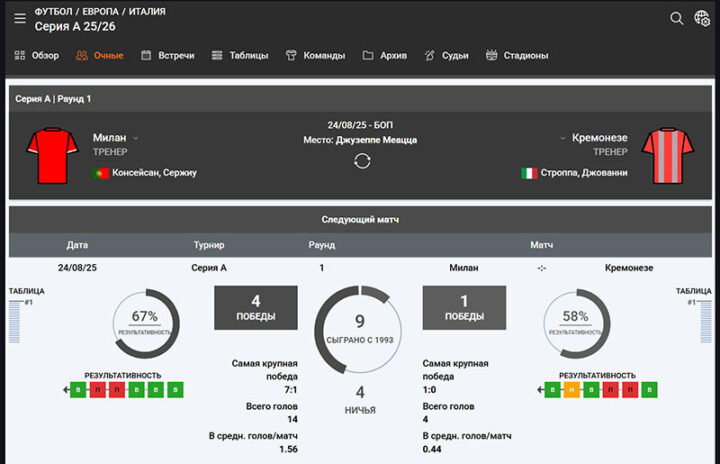Click Кремонезе form left arrow icon

pos(540,390)
